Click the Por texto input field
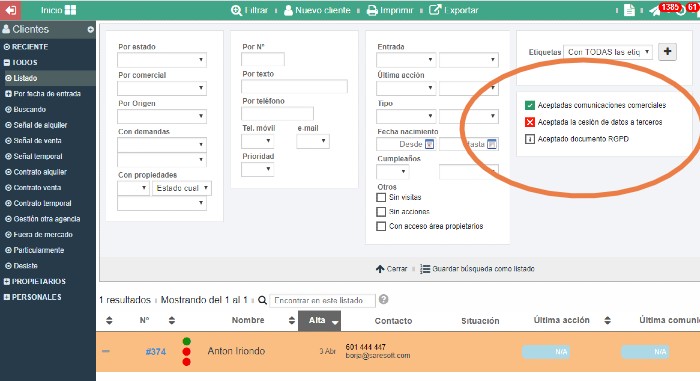Viewport: 700px width, 381px height. 294,87
